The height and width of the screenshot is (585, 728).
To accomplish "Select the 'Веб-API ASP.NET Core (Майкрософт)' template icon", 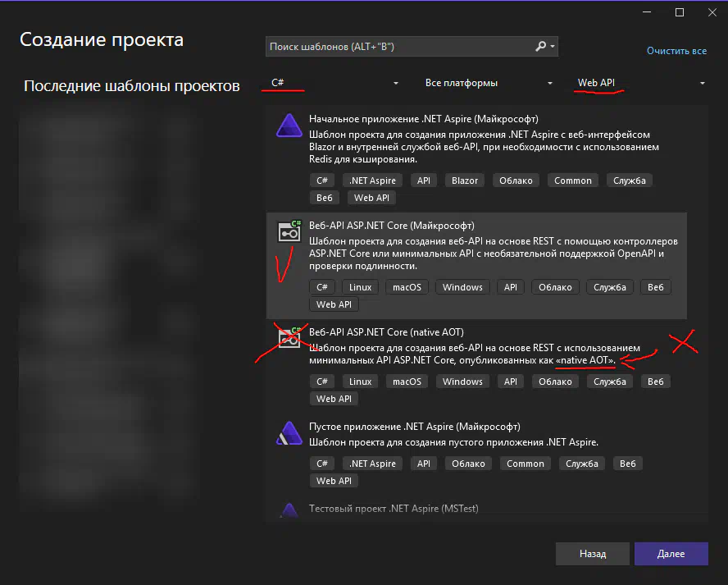I will (x=289, y=231).
